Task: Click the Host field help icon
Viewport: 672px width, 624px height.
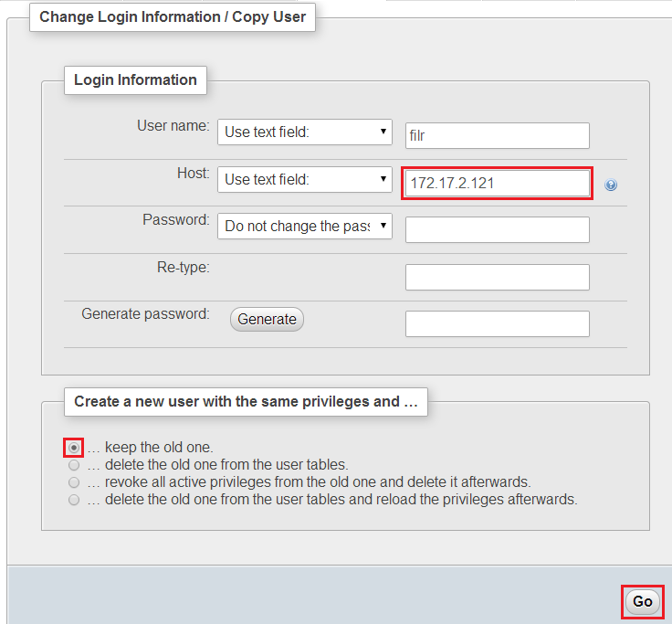Action: click(611, 185)
